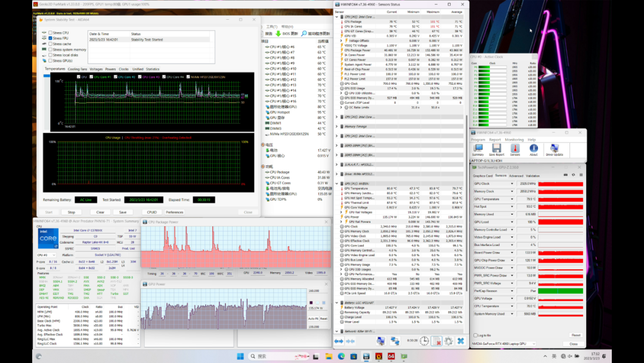
Task: Enable the Stress cache checkbox
Action: 51,44
